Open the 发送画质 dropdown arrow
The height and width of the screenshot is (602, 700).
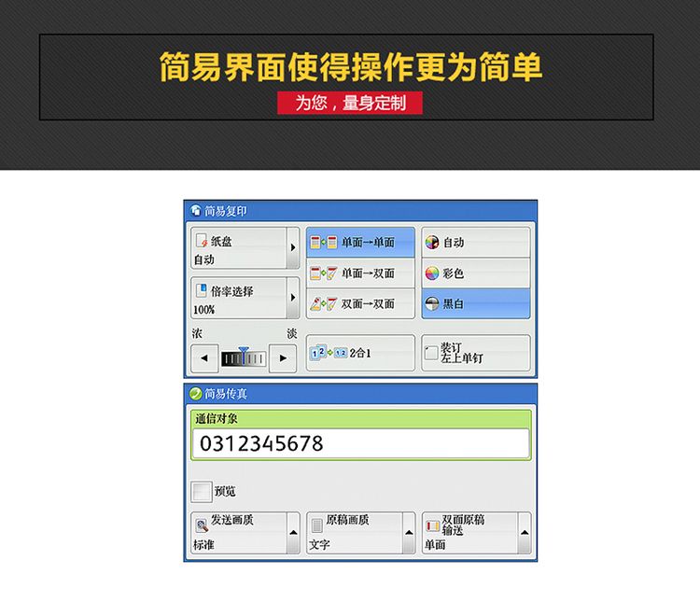tap(293, 534)
